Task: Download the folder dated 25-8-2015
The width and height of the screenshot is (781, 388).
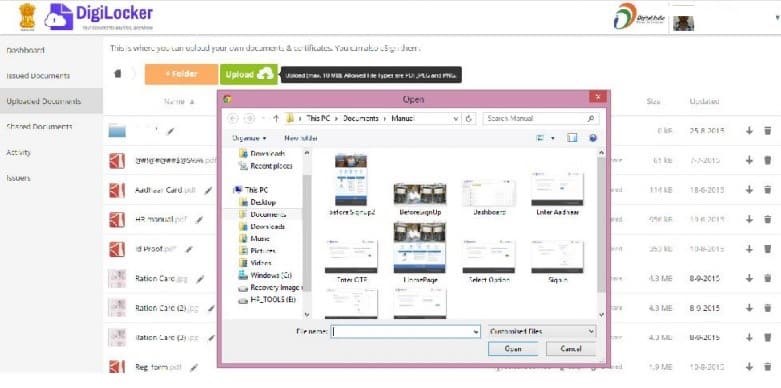Action: [749, 130]
